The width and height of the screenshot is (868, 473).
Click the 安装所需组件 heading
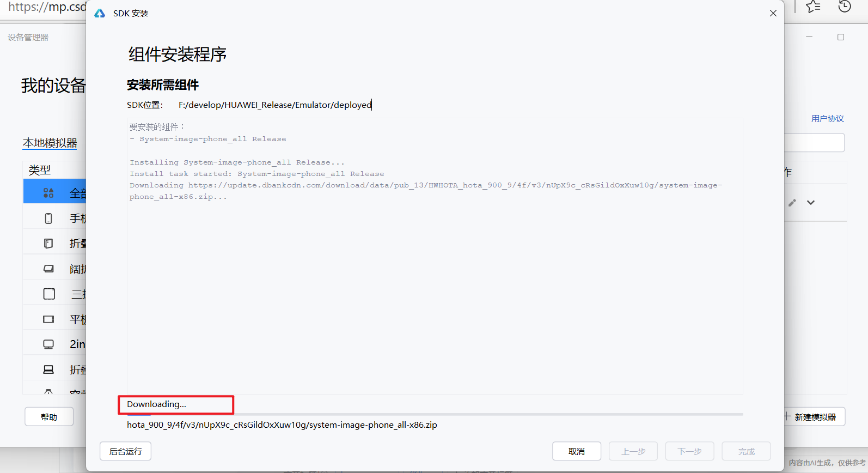pos(163,85)
